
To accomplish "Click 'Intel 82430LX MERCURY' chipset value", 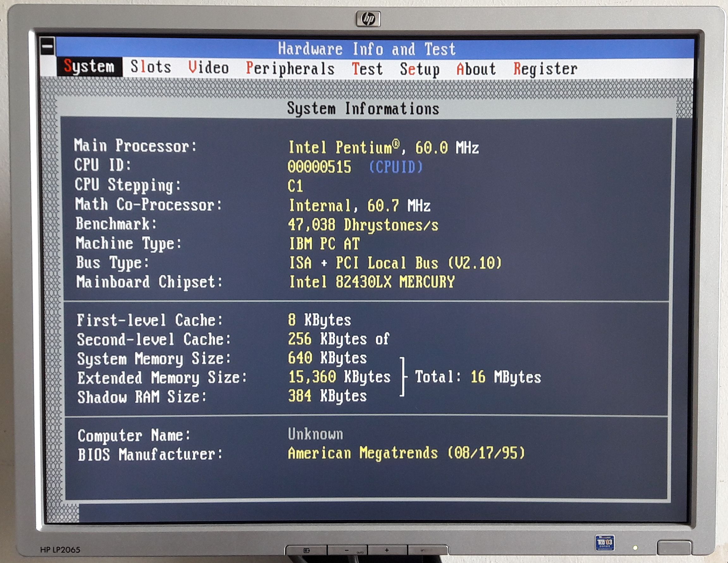I will click(x=372, y=282).
